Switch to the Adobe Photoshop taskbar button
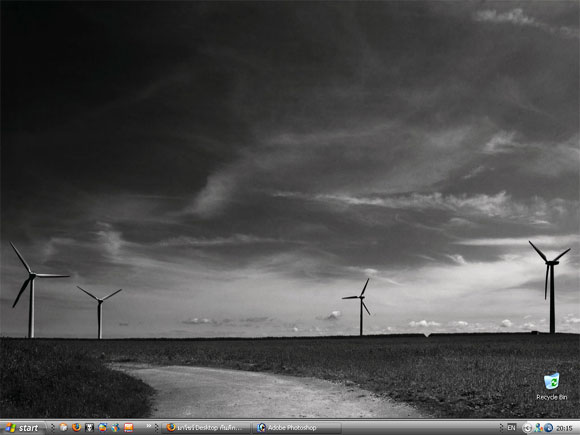The height and width of the screenshot is (435, 580). (297, 428)
